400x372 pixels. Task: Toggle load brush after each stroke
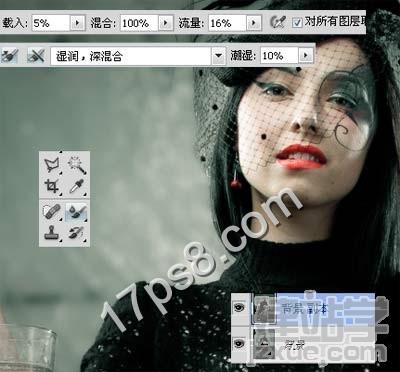click(9, 56)
